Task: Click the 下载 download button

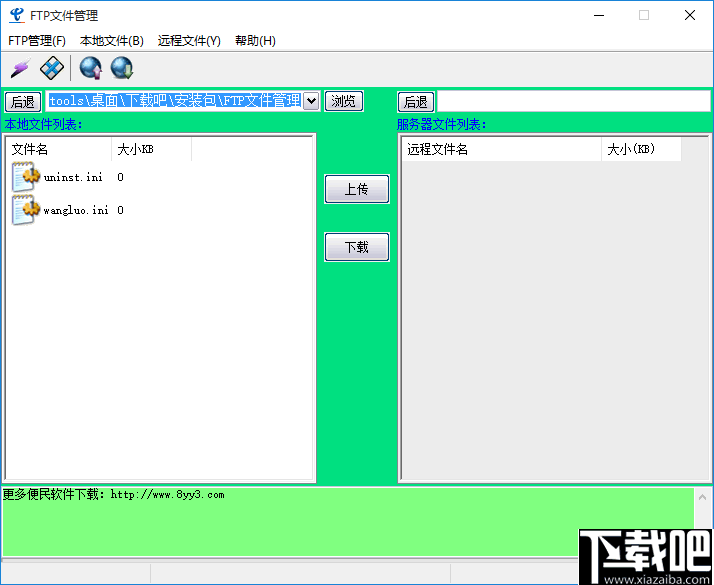Action: point(357,247)
